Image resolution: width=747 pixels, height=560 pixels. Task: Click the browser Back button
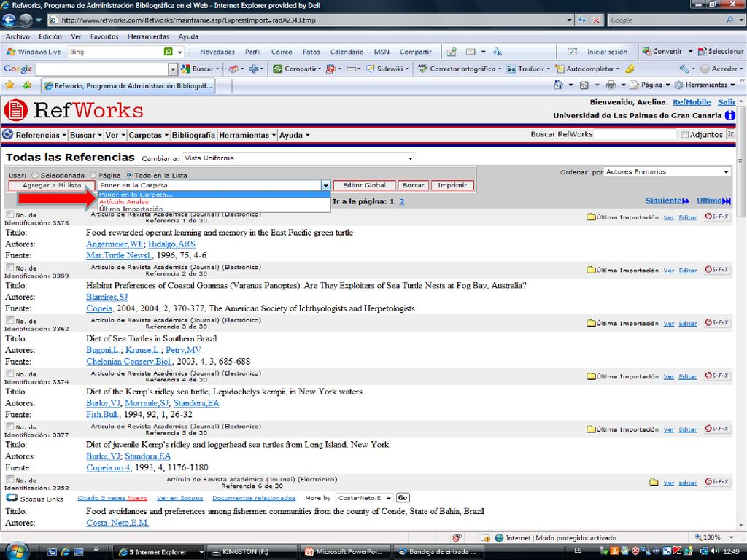9,20
